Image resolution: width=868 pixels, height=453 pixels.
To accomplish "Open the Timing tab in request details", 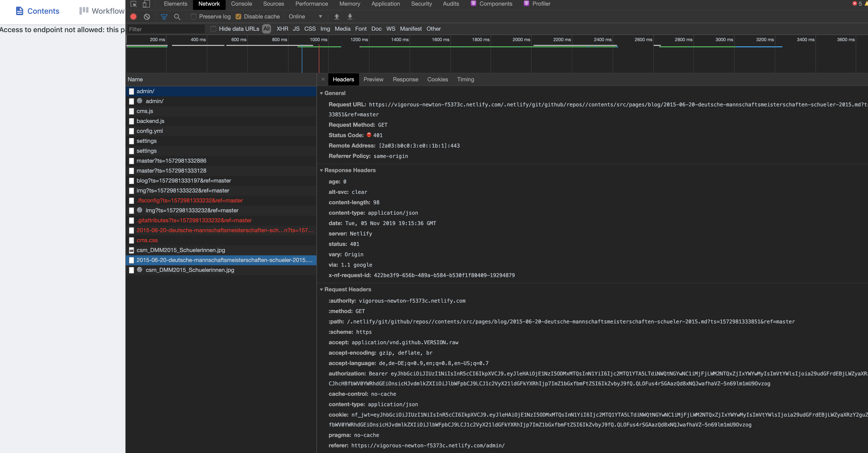I will point(465,79).
